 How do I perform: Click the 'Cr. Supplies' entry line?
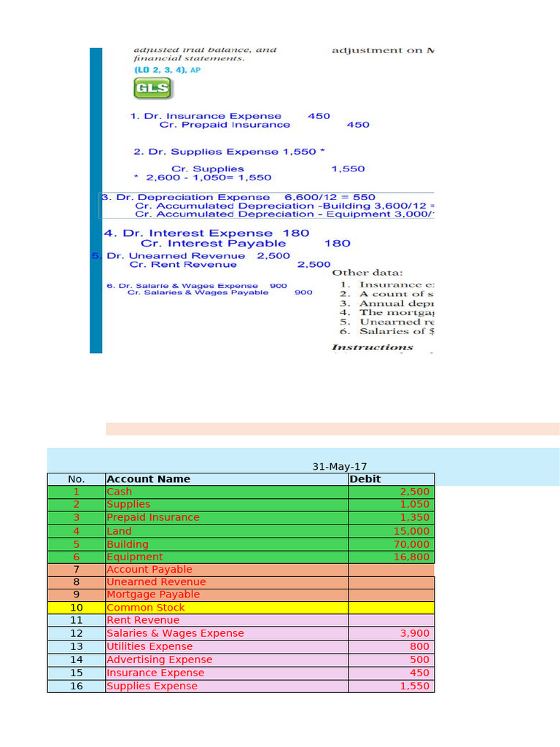pos(268,169)
